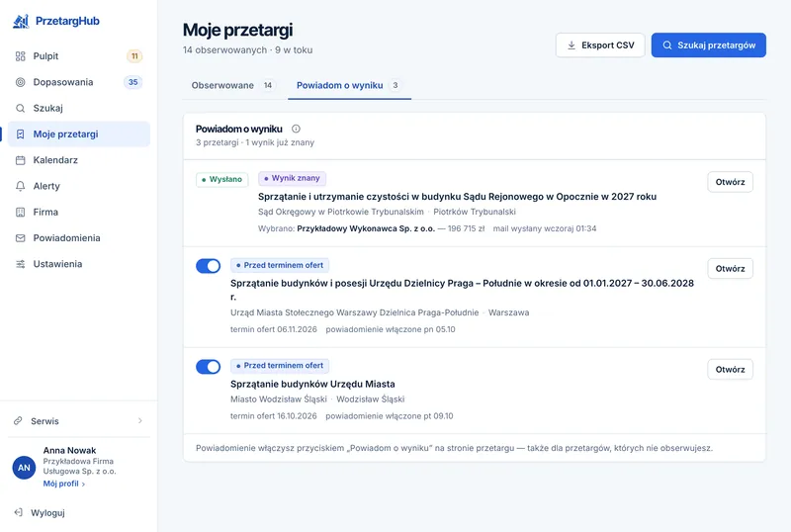Click the Kalendarz calendar icon
This screenshot has height=532, width=791.
[20, 160]
